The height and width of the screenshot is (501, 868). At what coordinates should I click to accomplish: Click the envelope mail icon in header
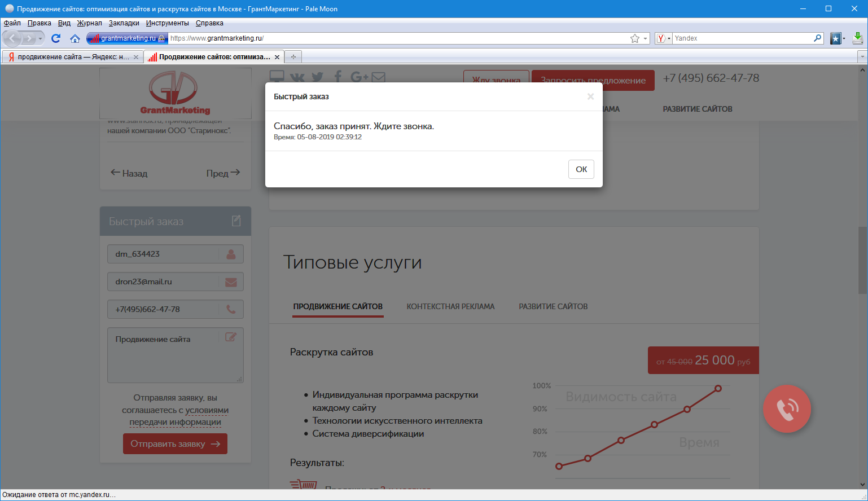tap(378, 77)
